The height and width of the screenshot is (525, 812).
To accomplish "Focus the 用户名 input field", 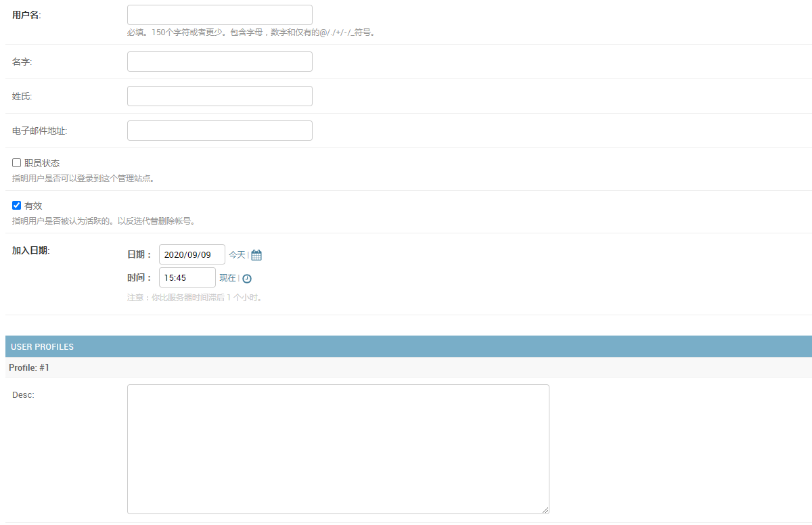I will 220,15.
